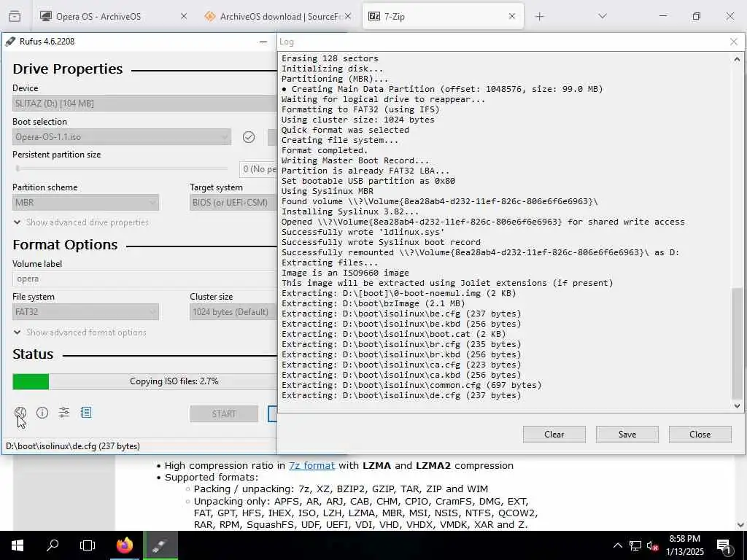
Task: Click the Clear log button
Action: (554, 435)
